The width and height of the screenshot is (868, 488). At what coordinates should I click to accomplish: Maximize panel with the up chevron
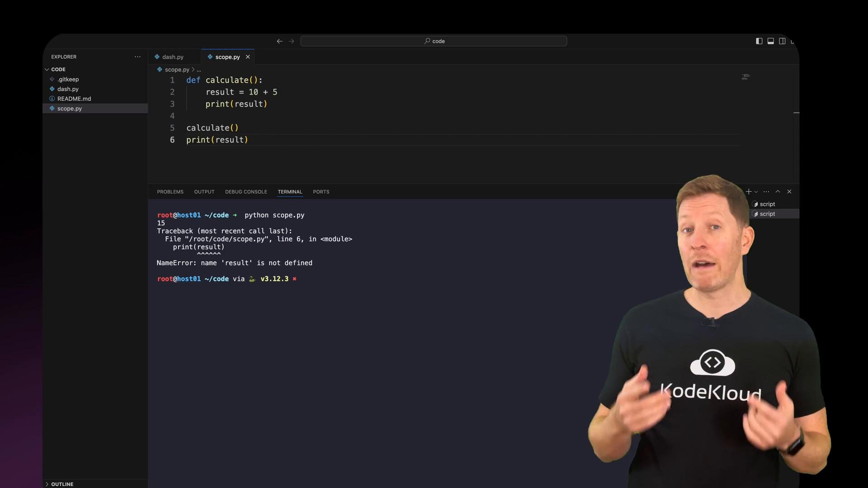coord(778,192)
